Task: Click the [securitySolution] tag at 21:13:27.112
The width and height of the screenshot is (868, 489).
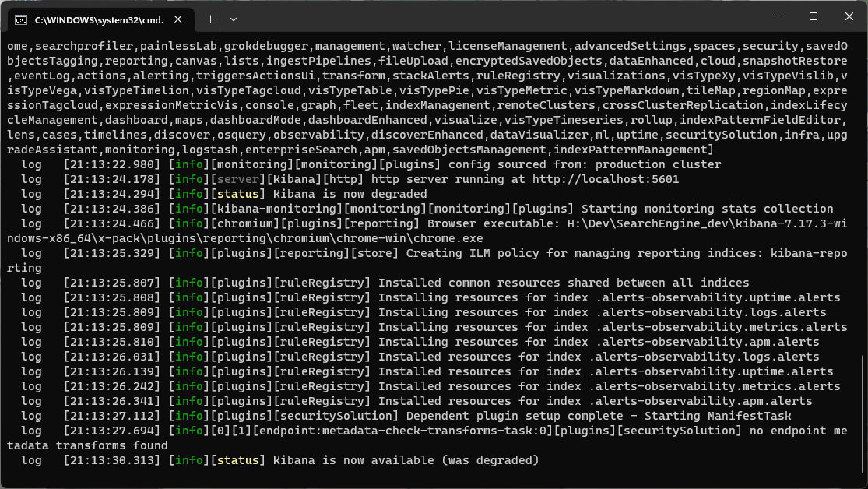Action: (x=336, y=416)
